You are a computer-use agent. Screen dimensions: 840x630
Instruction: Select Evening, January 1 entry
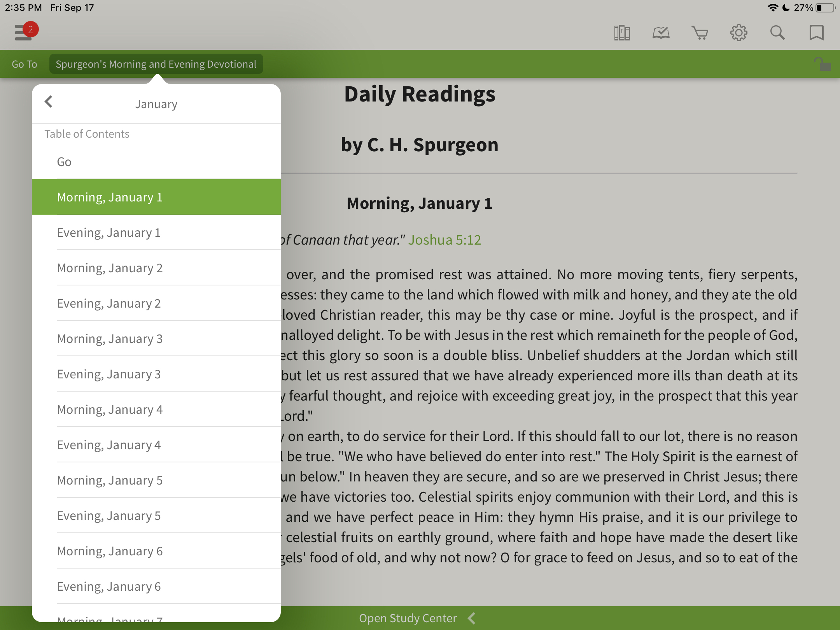(x=156, y=233)
